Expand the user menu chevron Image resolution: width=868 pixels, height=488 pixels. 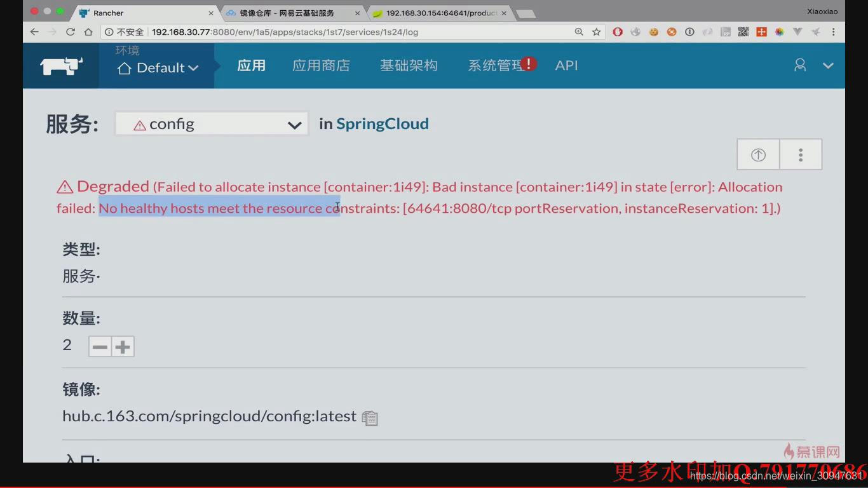(828, 65)
